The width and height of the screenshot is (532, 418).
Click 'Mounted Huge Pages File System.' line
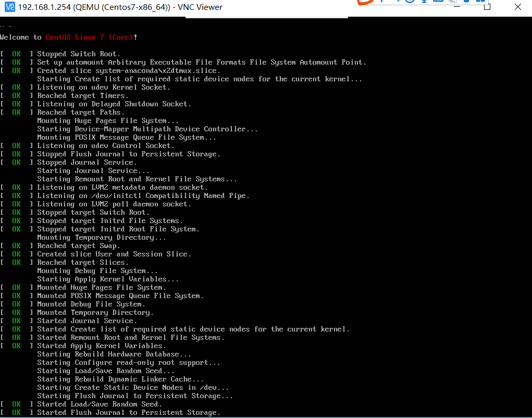tap(102, 287)
